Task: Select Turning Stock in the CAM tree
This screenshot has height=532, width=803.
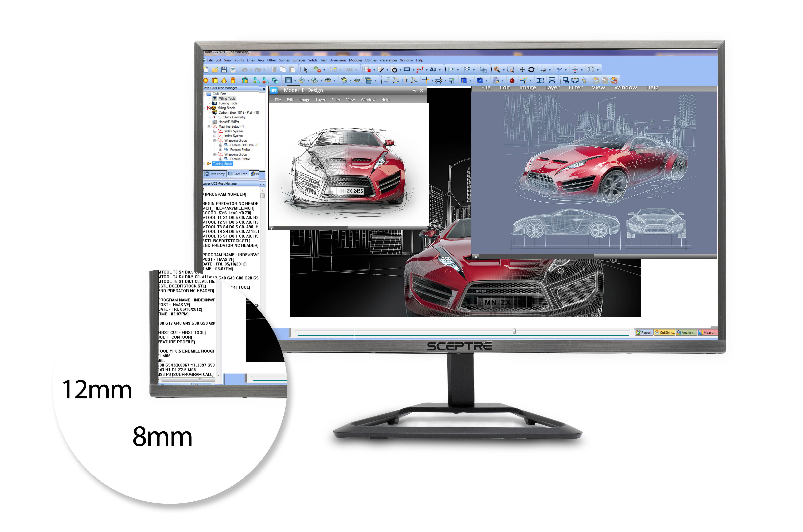Action: (222, 164)
